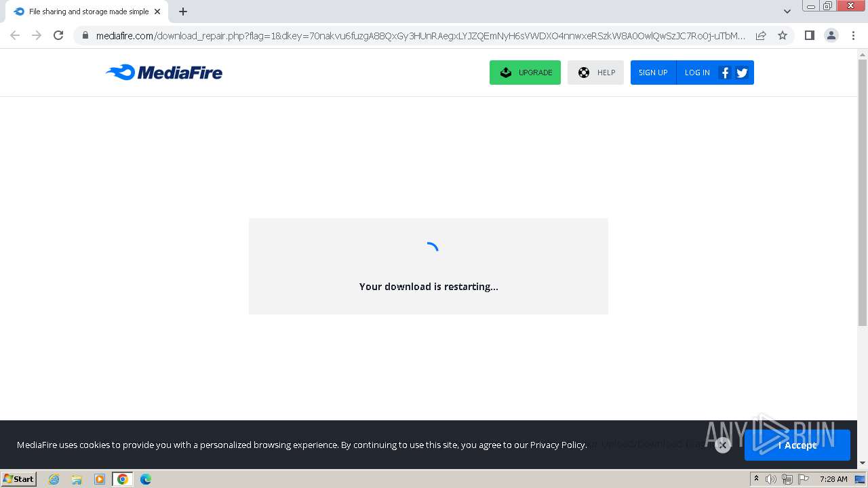Click the scrollbar up arrow

point(863,54)
